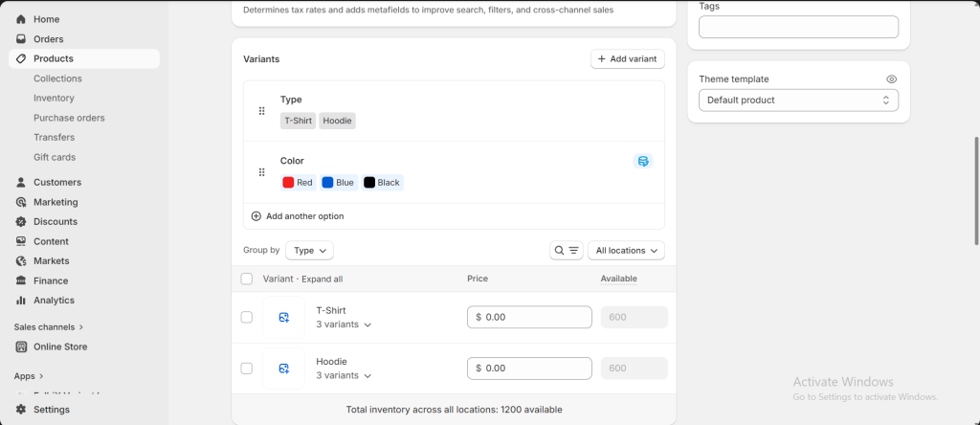Check the select all variants checkbox

tap(247, 279)
